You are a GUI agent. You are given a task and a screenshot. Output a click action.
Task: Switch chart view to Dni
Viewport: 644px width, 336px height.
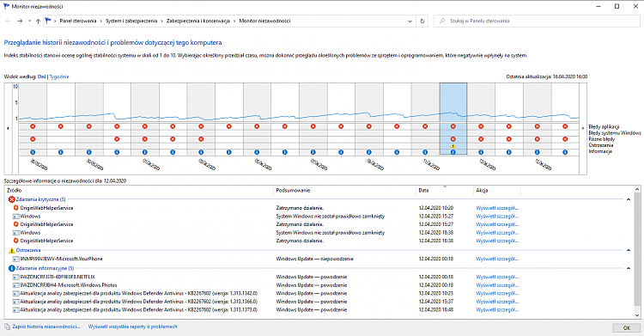click(41, 76)
